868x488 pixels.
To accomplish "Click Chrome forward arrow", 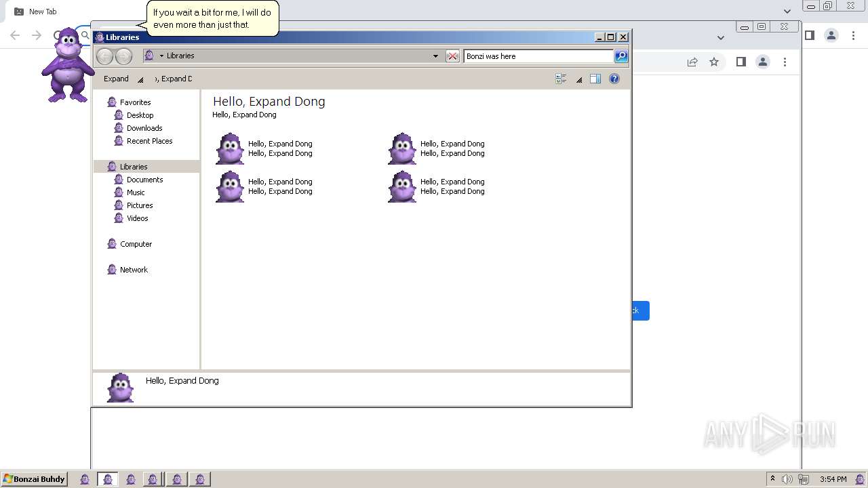I will (x=37, y=35).
